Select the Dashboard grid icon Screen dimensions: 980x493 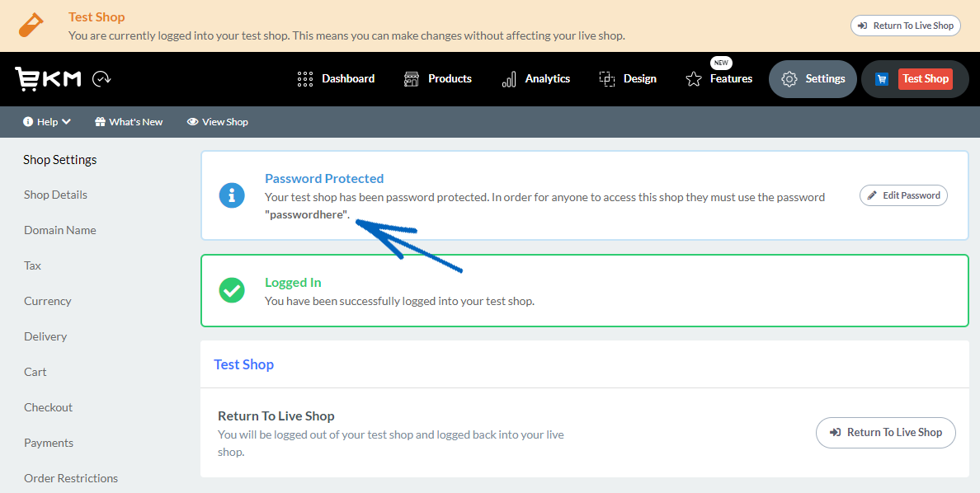tap(304, 78)
